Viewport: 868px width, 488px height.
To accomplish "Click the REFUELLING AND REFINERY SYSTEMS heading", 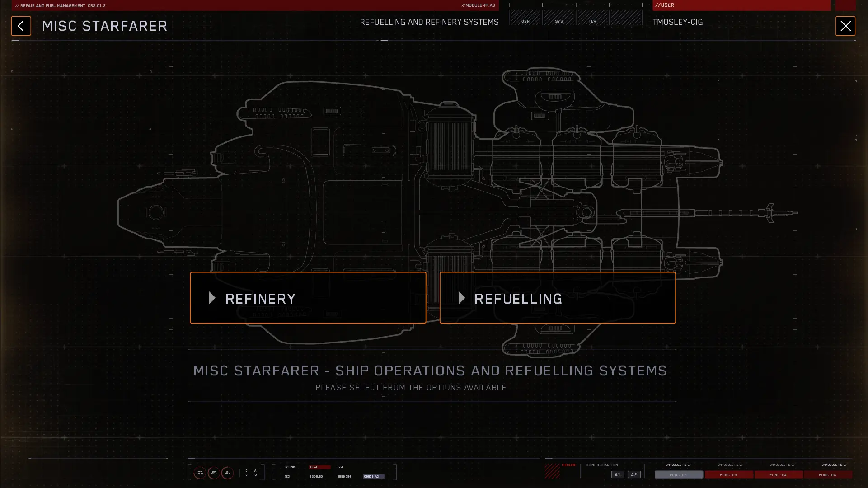I will click(x=429, y=22).
